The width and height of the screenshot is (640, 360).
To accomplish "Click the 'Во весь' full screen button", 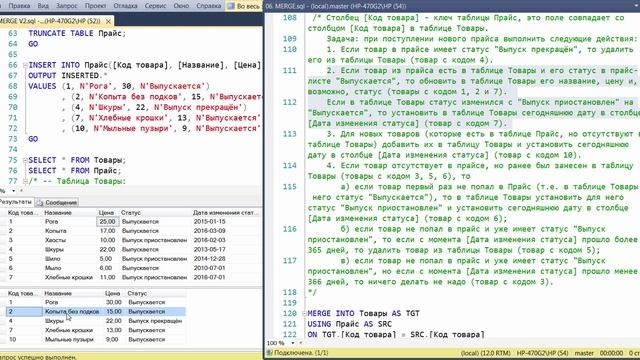I will [x=244, y=6].
